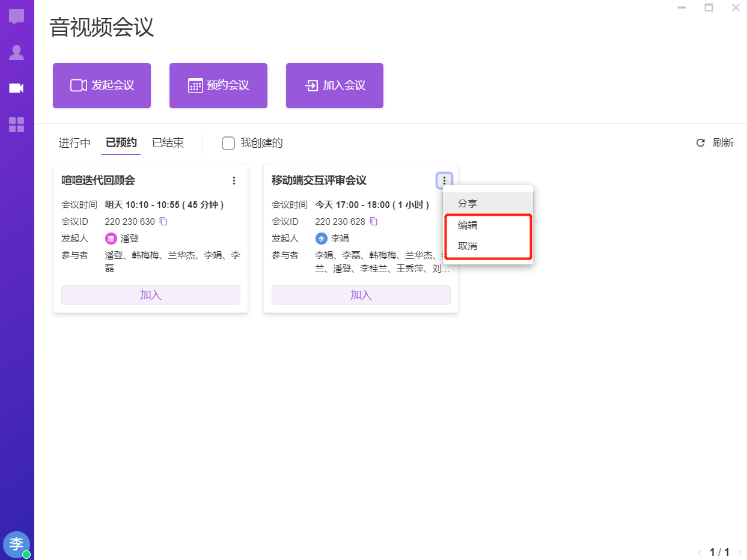Image resolution: width=747 pixels, height=560 pixels.
Task: Click the 加入会议 button
Action: click(335, 86)
